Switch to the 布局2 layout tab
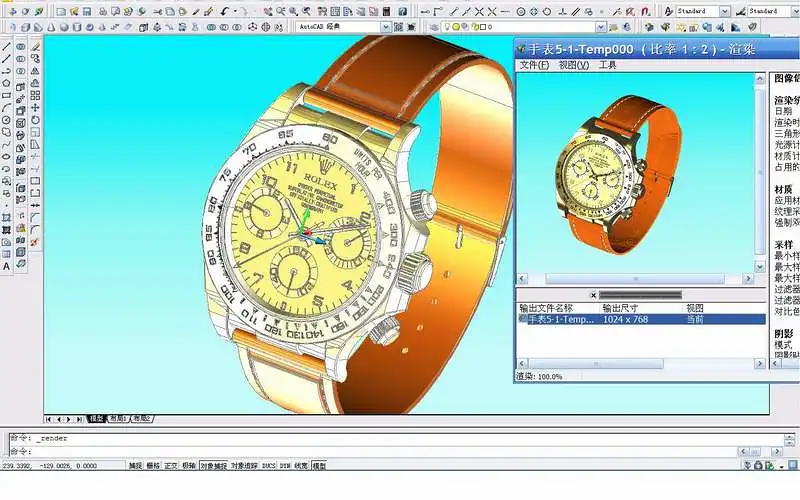Viewport: 800px width, 500px height. coord(142,419)
